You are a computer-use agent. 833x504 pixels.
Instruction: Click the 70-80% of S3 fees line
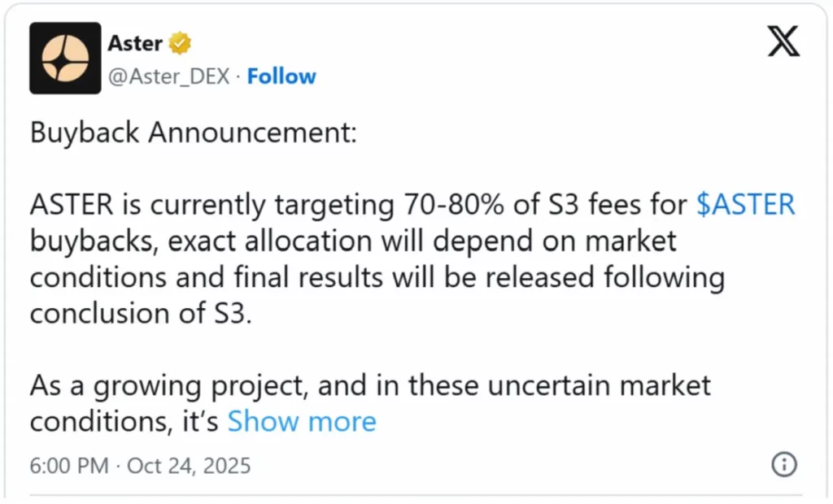pos(412,205)
